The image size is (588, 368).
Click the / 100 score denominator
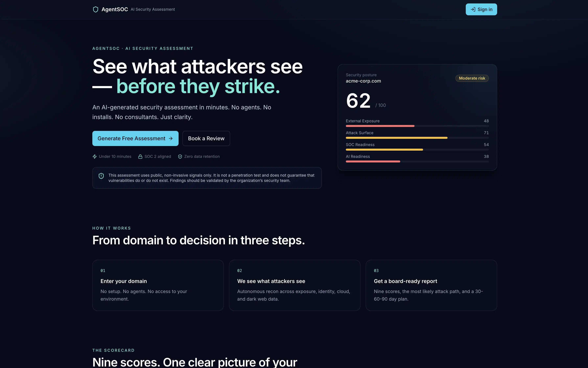[380, 105]
